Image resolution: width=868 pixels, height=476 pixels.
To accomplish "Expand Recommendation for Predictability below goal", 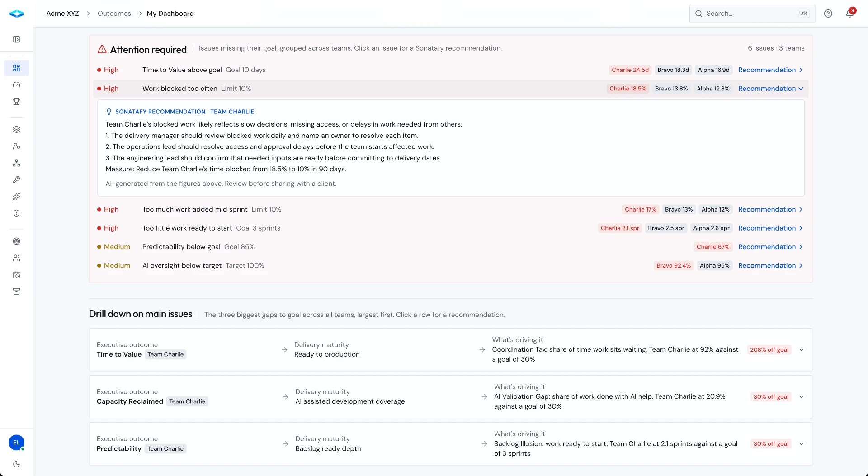I will click(x=770, y=247).
